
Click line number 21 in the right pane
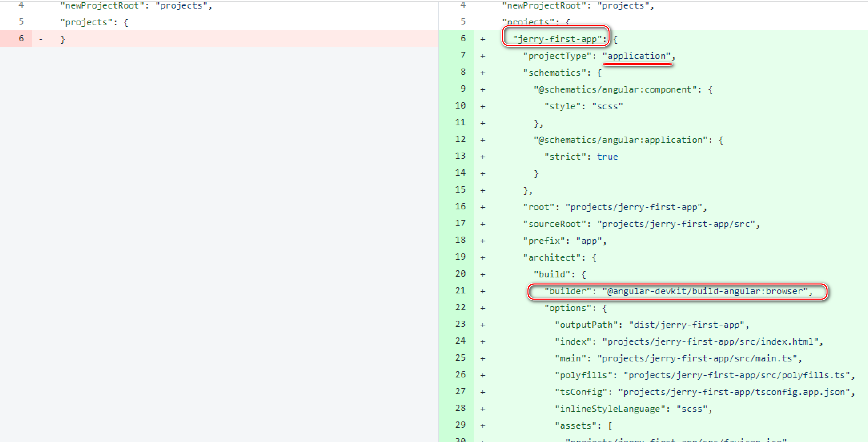460,290
